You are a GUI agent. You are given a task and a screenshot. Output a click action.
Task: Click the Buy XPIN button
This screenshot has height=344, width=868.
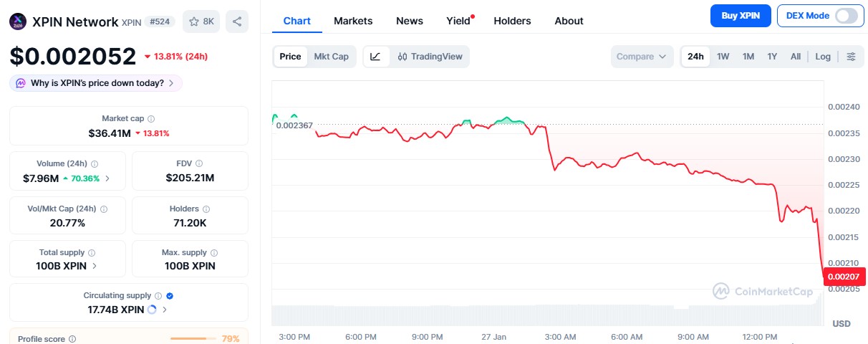(741, 15)
